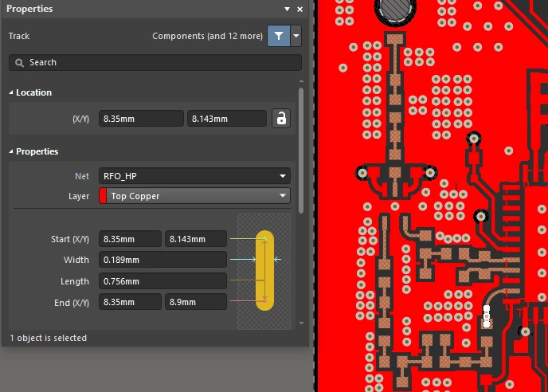Image resolution: width=548 pixels, height=392 pixels.
Task: Select the Width field showing 0.189mm
Action: click(x=162, y=260)
